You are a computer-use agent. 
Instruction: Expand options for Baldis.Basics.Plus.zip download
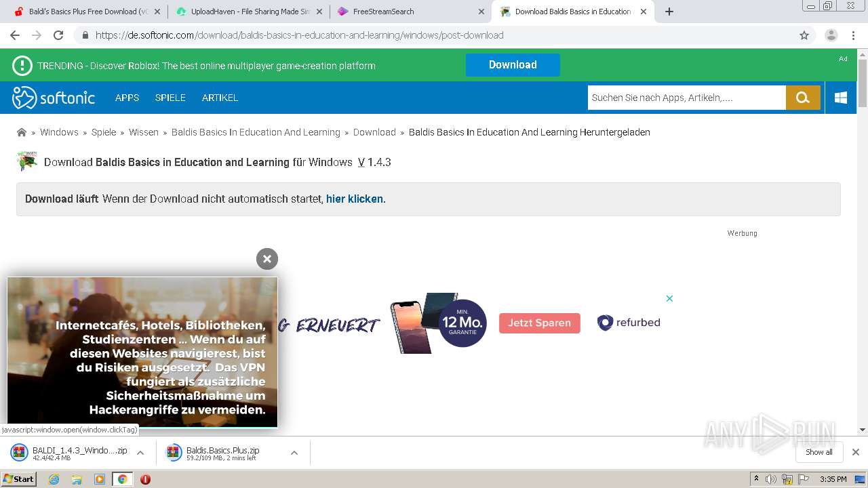(x=294, y=453)
